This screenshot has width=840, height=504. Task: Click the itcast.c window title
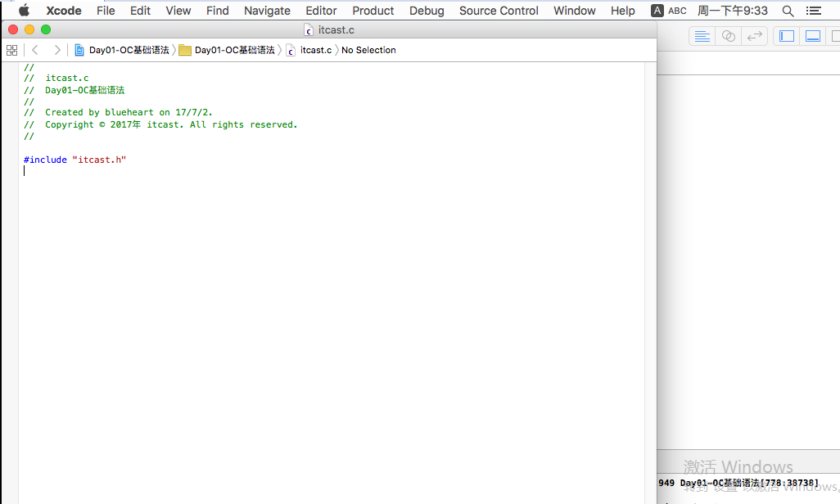coord(336,30)
